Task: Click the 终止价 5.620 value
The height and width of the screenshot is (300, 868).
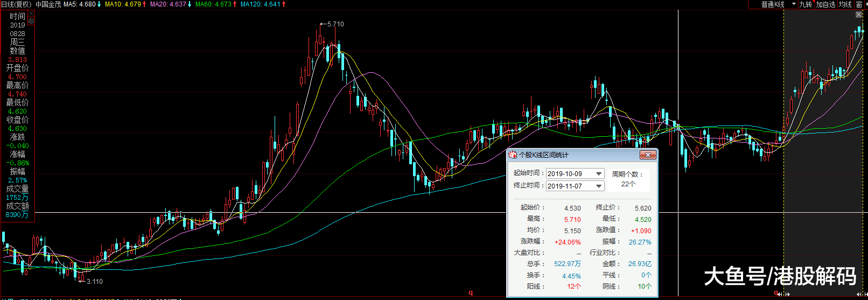Action: [x=643, y=208]
